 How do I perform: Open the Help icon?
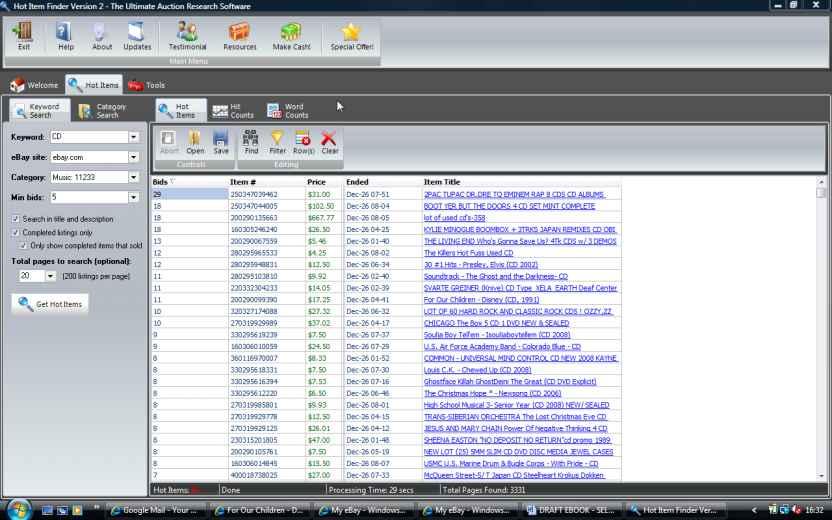tap(65, 33)
